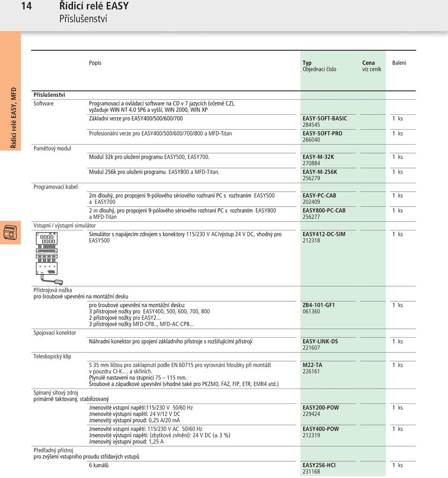This screenshot has height=478, width=448.
Task: Click order number 284545
Action: (311, 125)
